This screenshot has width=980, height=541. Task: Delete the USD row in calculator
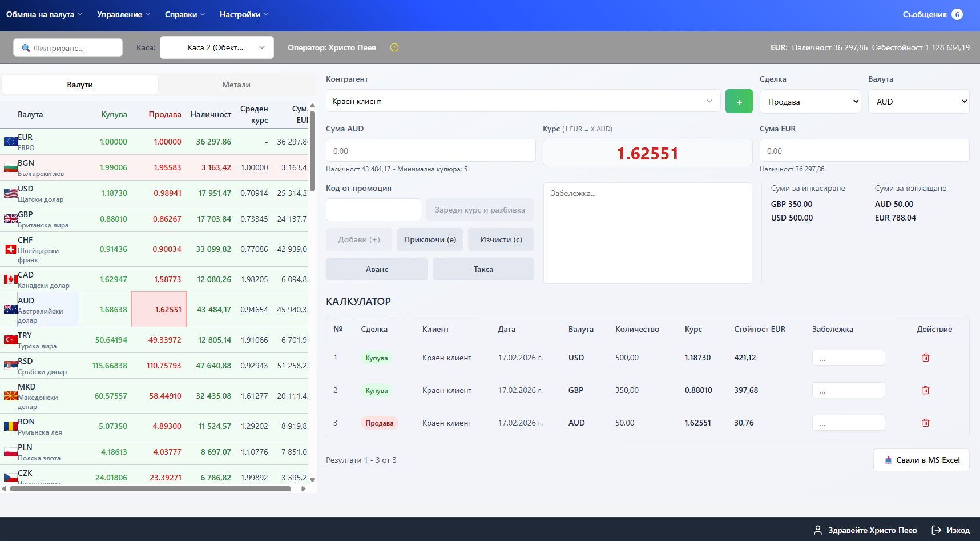click(925, 358)
